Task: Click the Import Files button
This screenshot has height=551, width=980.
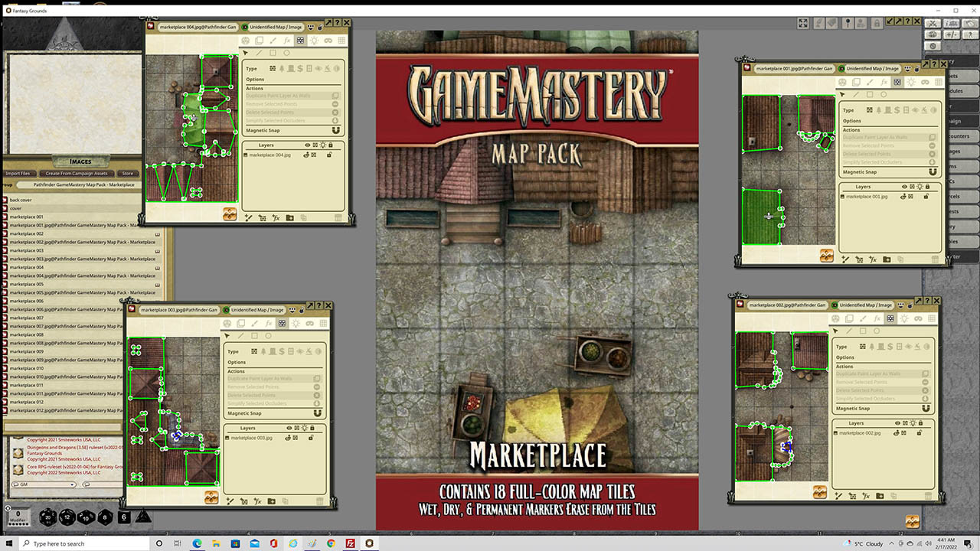Action: 17,173
